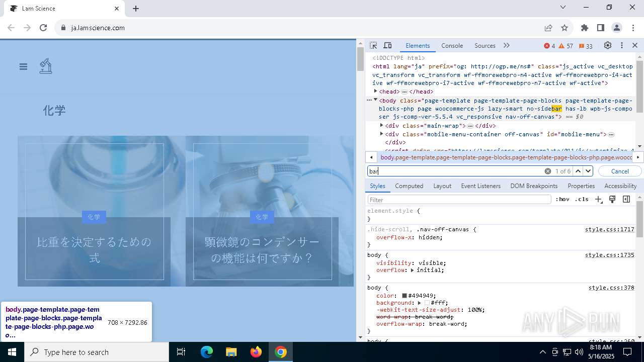Click 化学 tag on microscope card
The width and height of the screenshot is (644, 362).
point(262,217)
